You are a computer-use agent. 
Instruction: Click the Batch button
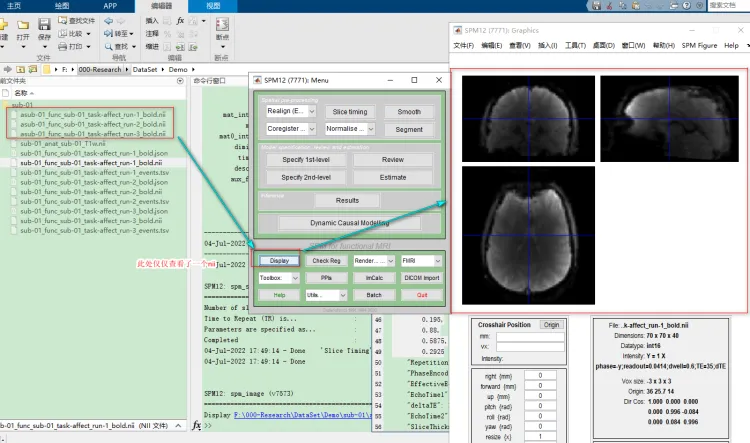coord(374,295)
